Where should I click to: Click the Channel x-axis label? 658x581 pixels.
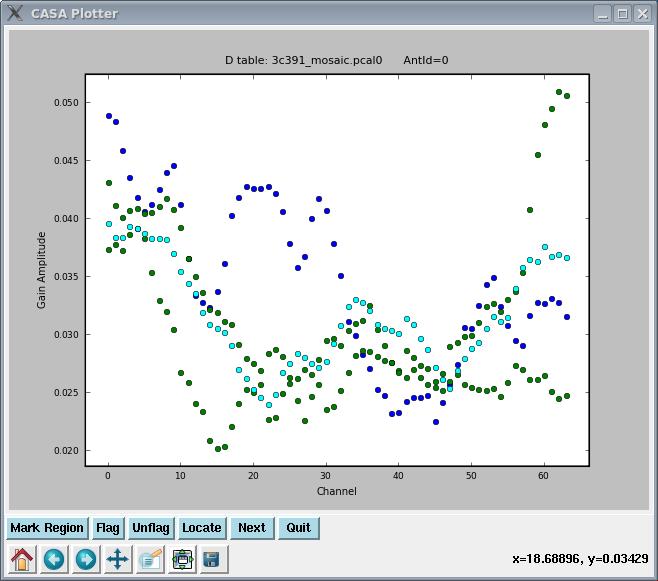click(336, 491)
